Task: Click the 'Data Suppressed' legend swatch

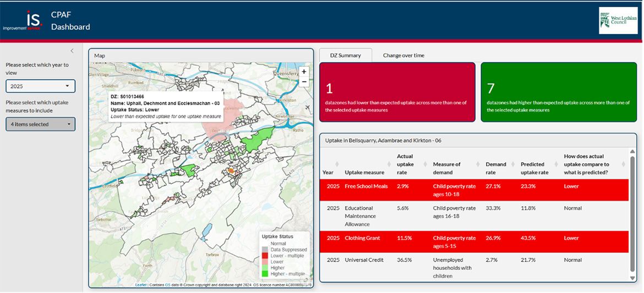Action: click(265, 250)
